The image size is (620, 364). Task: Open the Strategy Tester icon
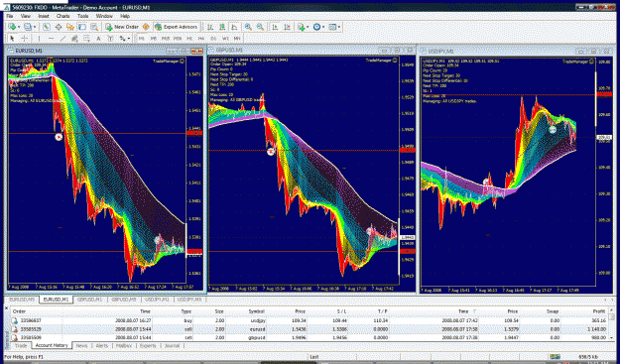(94, 27)
